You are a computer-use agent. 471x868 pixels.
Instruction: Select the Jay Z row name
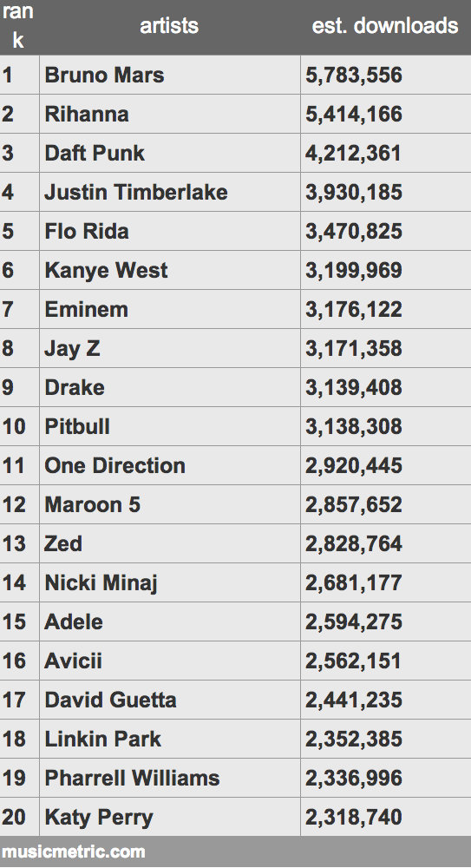click(72, 348)
